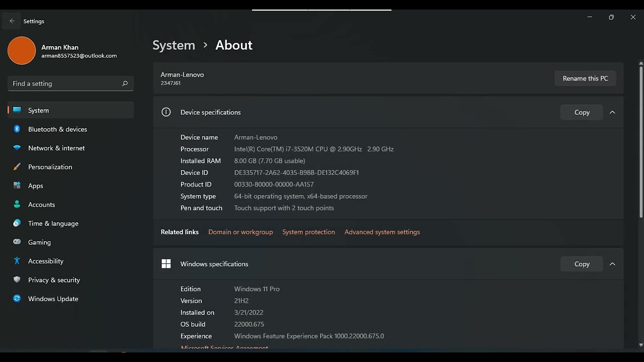
Task: Restore down the Settings window
Action: click(611, 17)
